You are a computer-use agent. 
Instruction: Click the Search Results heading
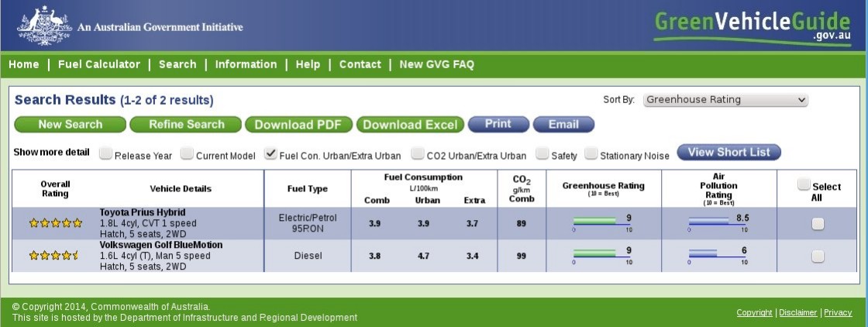(x=113, y=100)
